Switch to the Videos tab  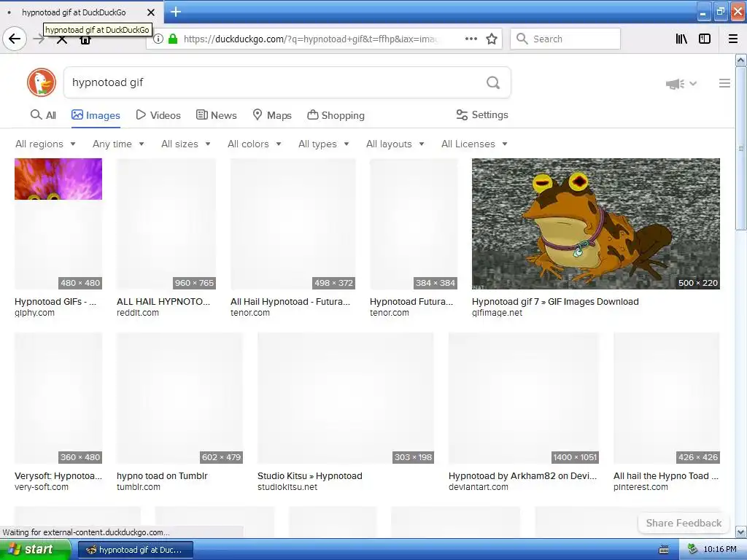coord(158,115)
